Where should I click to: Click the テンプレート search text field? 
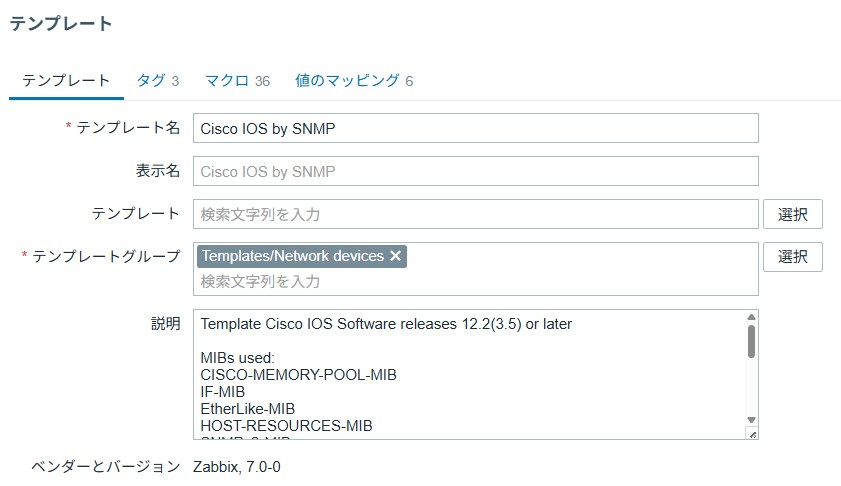pos(475,214)
